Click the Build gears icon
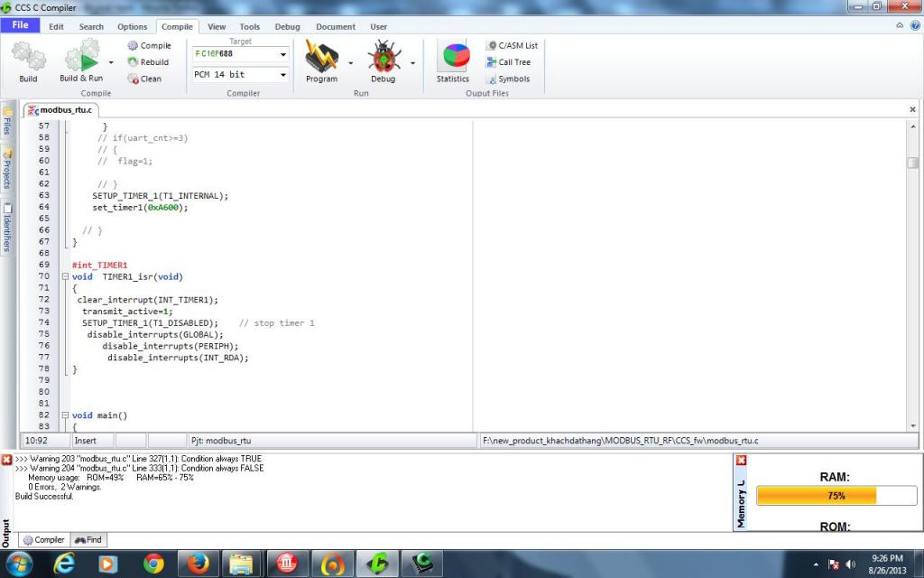 coord(28,57)
